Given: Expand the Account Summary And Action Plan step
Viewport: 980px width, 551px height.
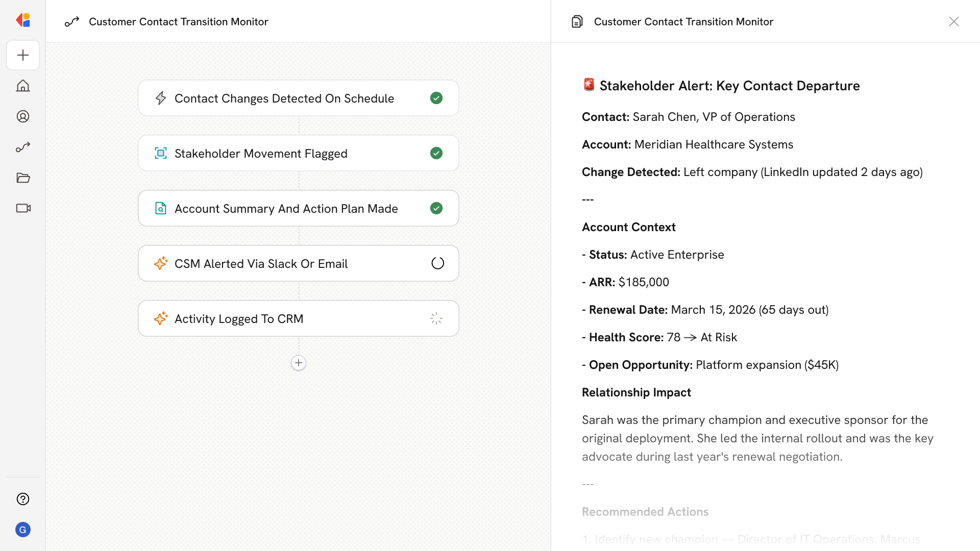Looking at the screenshot, I should [299, 208].
